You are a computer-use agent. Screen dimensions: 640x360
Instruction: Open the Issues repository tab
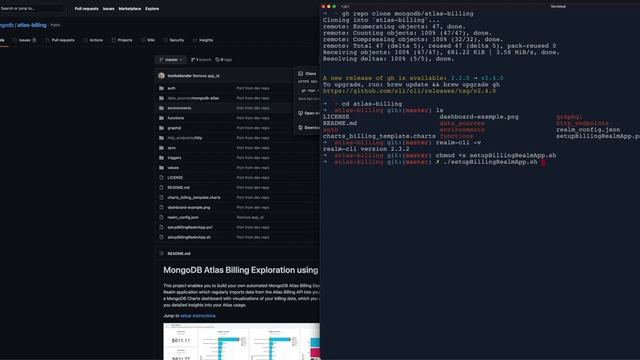click(24, 40)
